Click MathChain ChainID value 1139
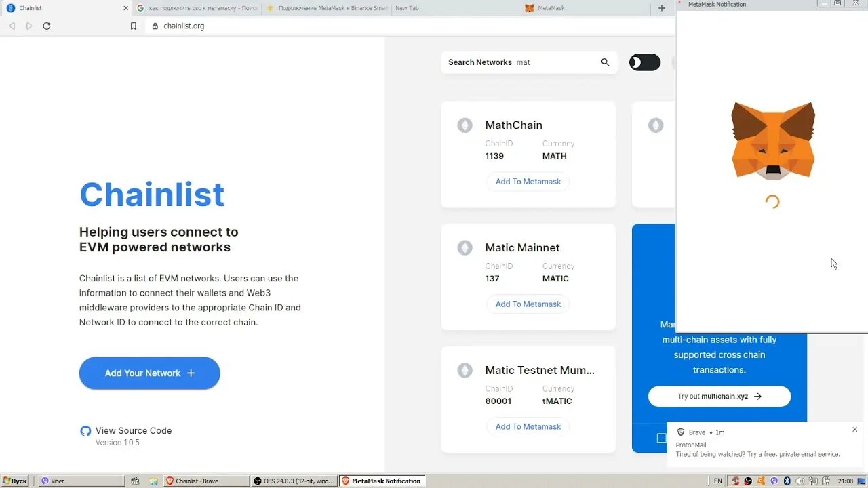Viewport: 868px width, 488px height. tap(494, 156)
